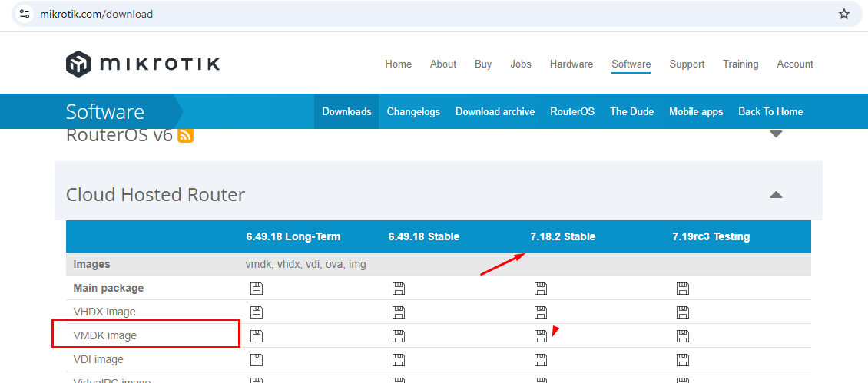
Task: Click the MikroTik logo
Action: pos(143,64)
